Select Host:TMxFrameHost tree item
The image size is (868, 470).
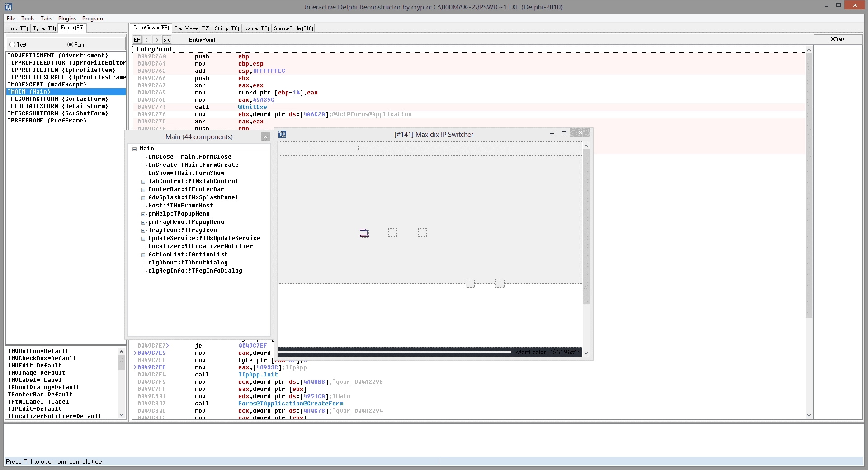180,206
